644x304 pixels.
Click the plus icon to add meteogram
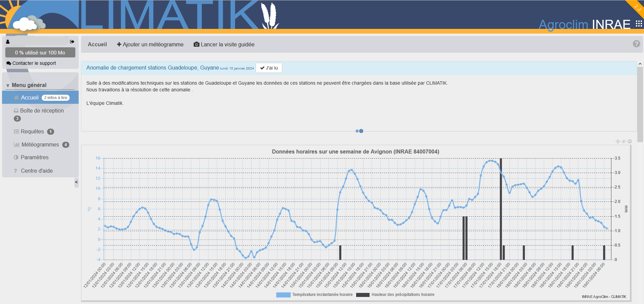119,44
